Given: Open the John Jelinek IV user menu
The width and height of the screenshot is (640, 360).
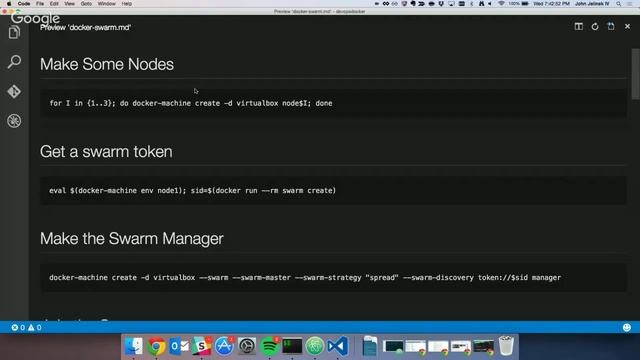Looking at the screenshot, I should (592, 4).
